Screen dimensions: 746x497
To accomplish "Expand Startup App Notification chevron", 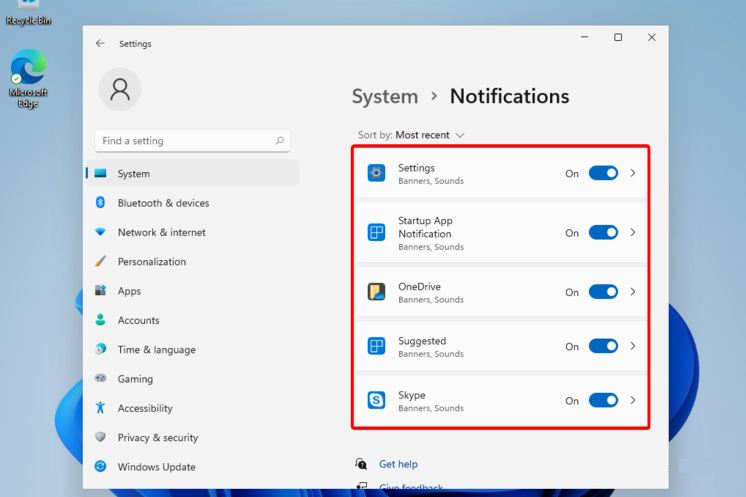I will click(x=633, y=232).
